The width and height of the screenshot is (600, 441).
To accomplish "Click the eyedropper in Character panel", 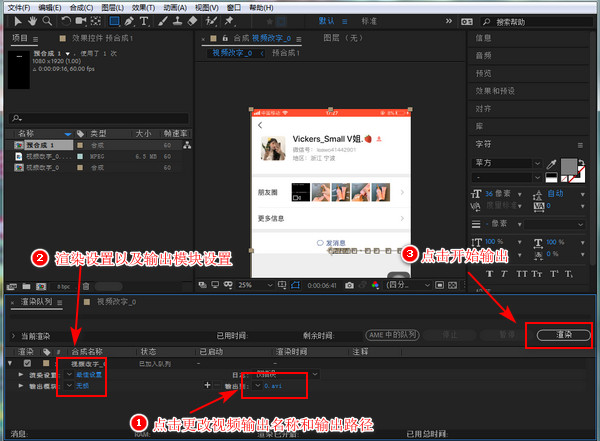I will [550, 162].
